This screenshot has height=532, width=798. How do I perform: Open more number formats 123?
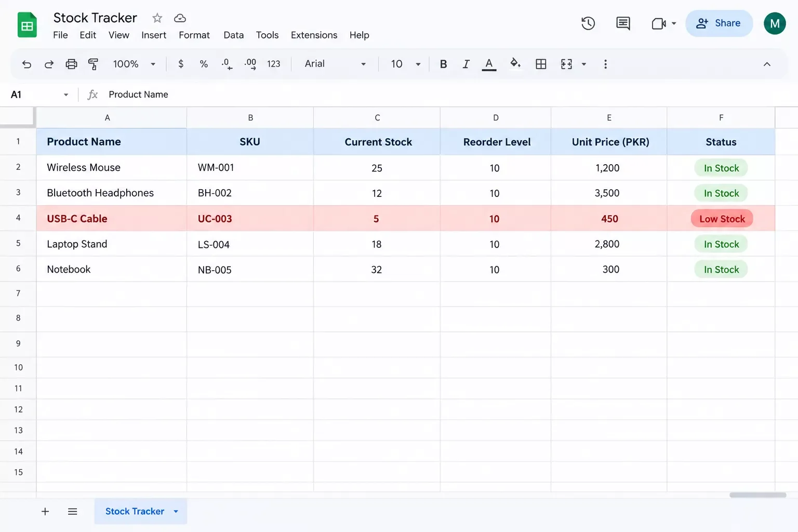(x=274, y=64)
